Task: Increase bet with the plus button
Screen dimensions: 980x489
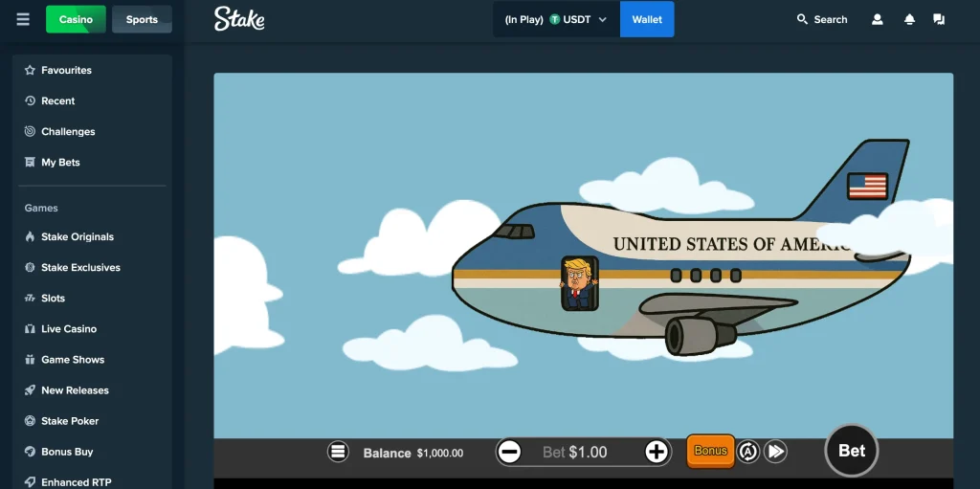Action: click(657, 452)
